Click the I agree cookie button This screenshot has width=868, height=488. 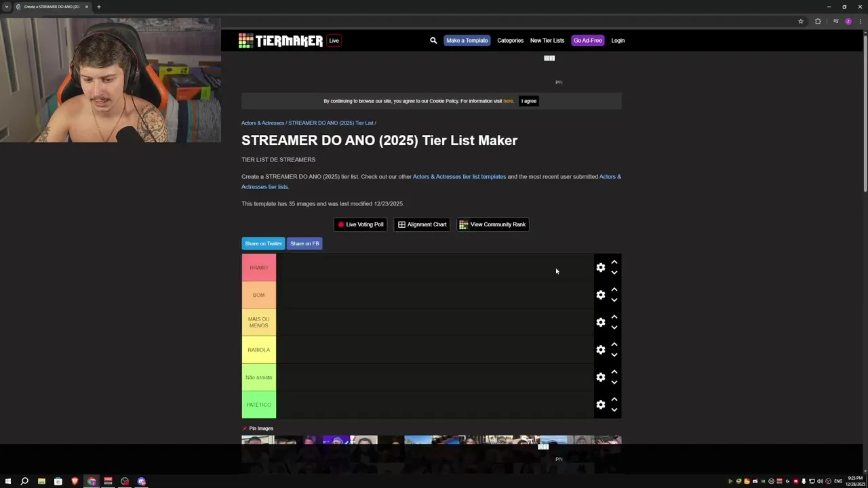[529, 101]
